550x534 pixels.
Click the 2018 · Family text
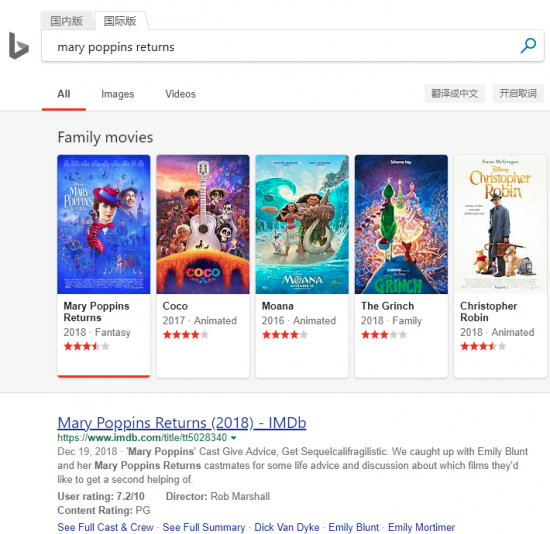(x=391, y=320)
